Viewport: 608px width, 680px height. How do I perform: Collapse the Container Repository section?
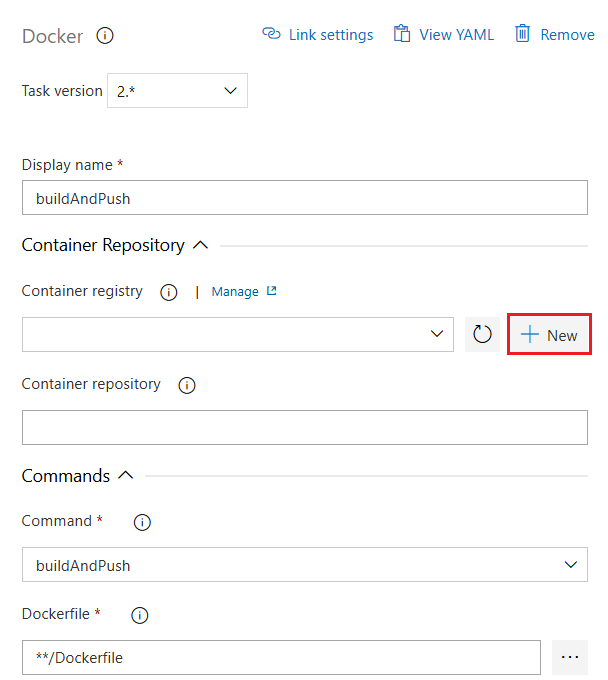(x=200, y=245)
